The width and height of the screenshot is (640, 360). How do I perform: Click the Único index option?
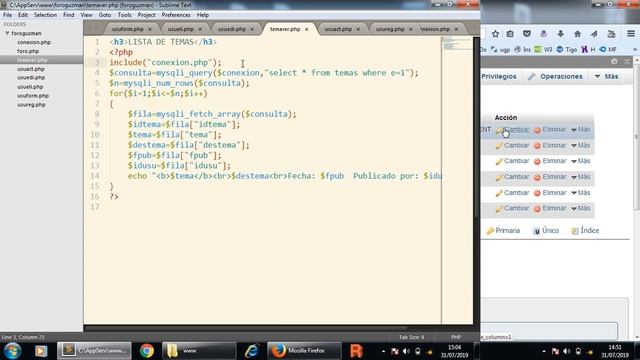pos(546,231)
